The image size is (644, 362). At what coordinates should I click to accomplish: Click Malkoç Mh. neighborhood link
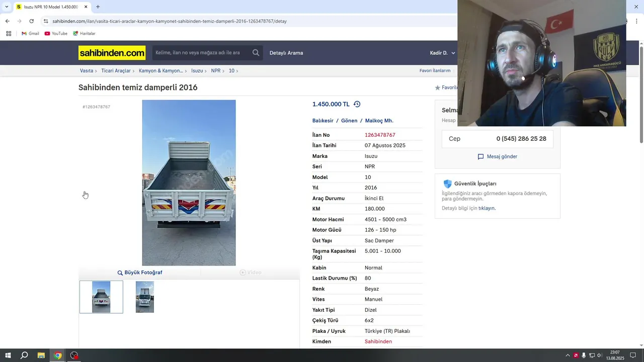[x=379, y=121]
